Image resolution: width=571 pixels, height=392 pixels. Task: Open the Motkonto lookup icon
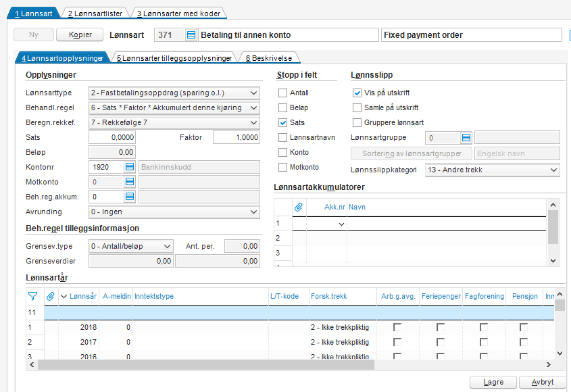tap(130, 182)
